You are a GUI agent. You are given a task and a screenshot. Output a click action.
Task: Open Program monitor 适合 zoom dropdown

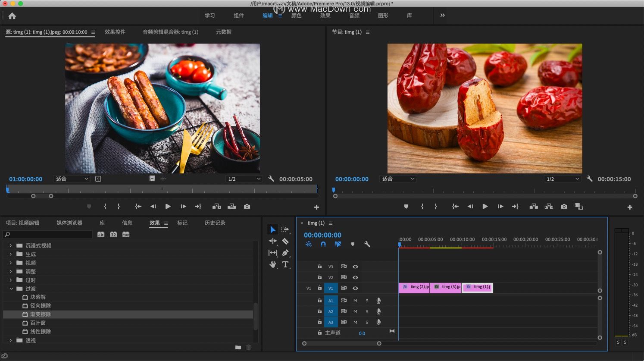pos(397,179)
